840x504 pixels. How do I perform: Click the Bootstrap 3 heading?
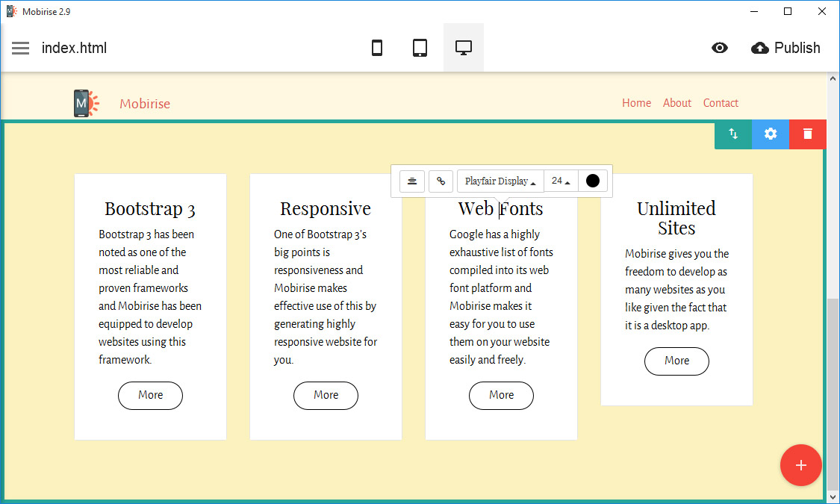coord(150,208)
